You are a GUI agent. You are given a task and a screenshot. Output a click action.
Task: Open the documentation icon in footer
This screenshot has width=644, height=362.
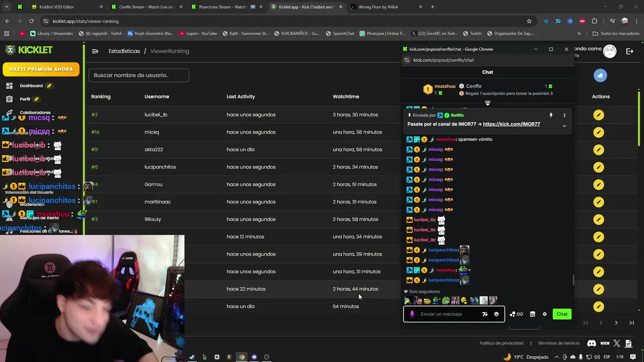(628, 343)
